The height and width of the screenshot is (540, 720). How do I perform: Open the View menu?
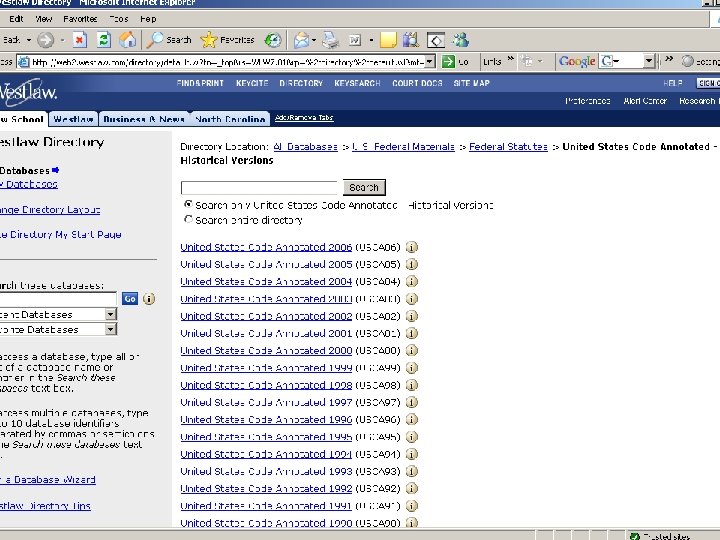coord(44,19)
